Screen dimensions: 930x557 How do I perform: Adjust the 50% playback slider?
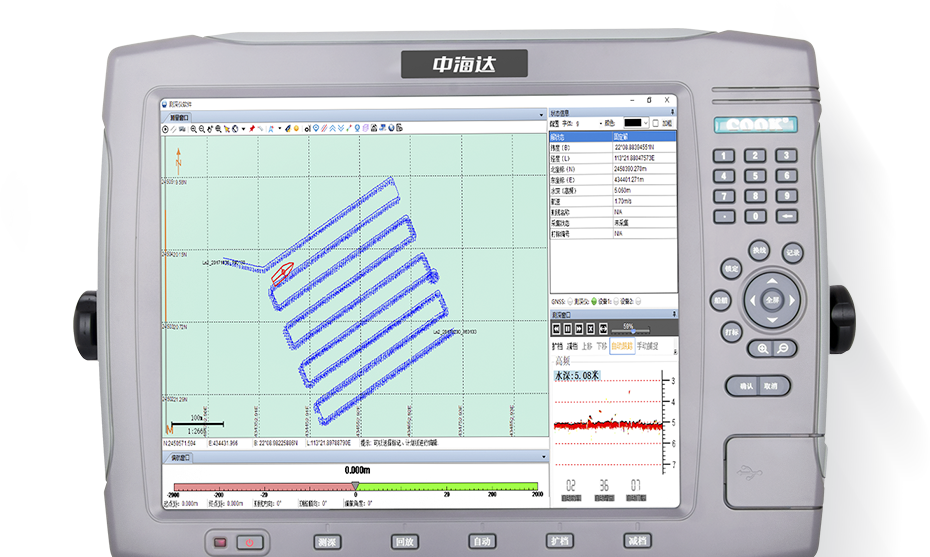[633, 331]
